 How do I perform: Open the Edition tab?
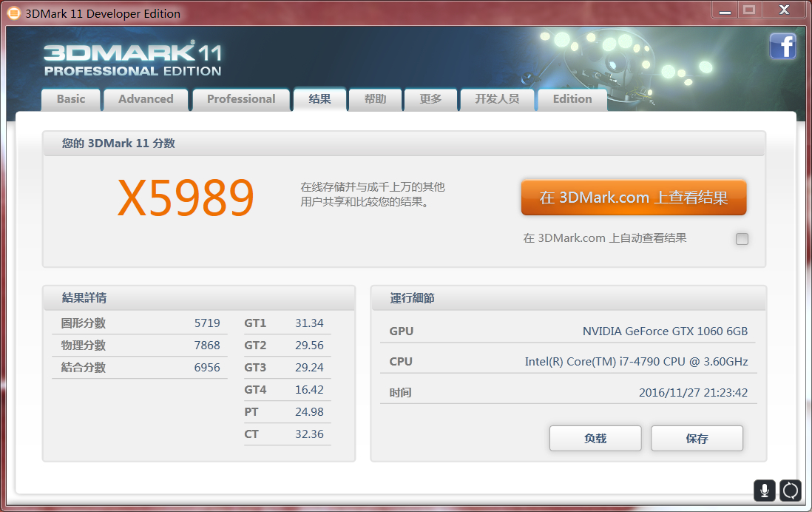click(x=572, y=99)
